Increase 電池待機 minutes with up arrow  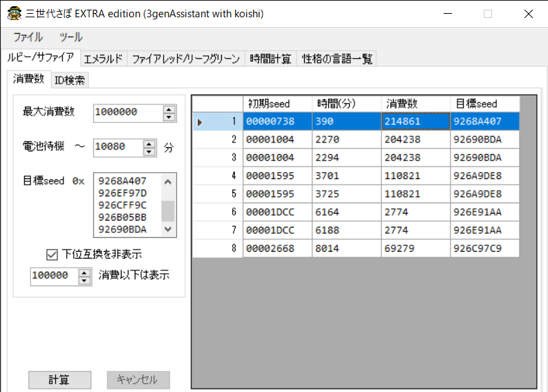(x=149, y=143)
